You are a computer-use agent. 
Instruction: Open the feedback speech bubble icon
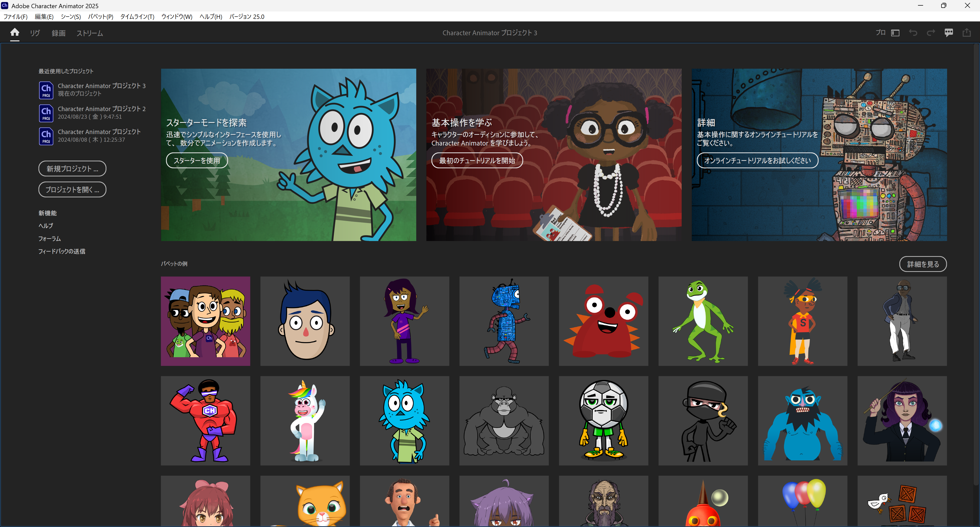pos(949,33)
